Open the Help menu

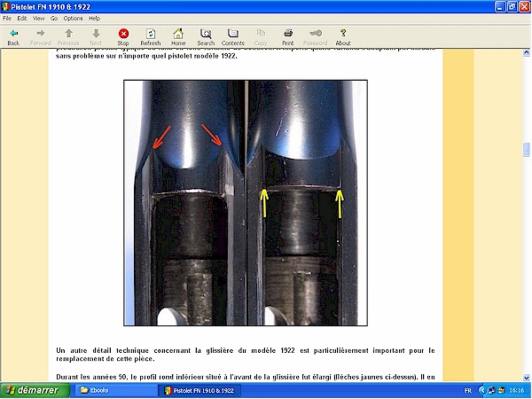point(94,18)
